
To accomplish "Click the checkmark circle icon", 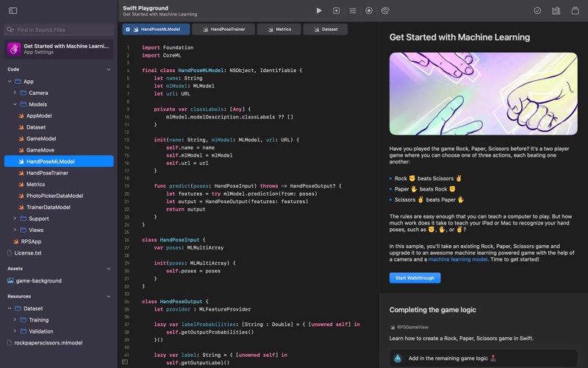I will pyautogui.click(x=537, y=10).
